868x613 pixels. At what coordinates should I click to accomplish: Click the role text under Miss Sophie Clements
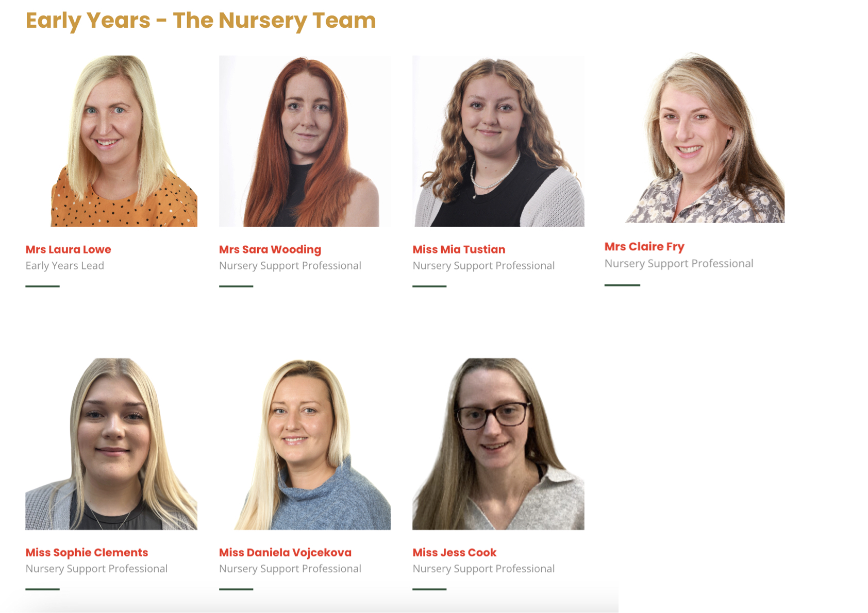tap(96, 569)
